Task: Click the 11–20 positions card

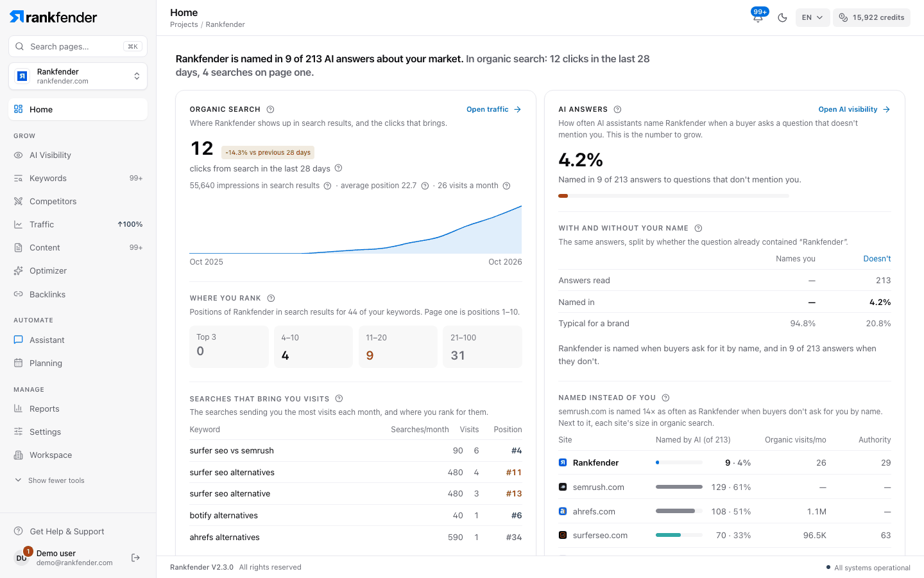Action: coord(398,347)
